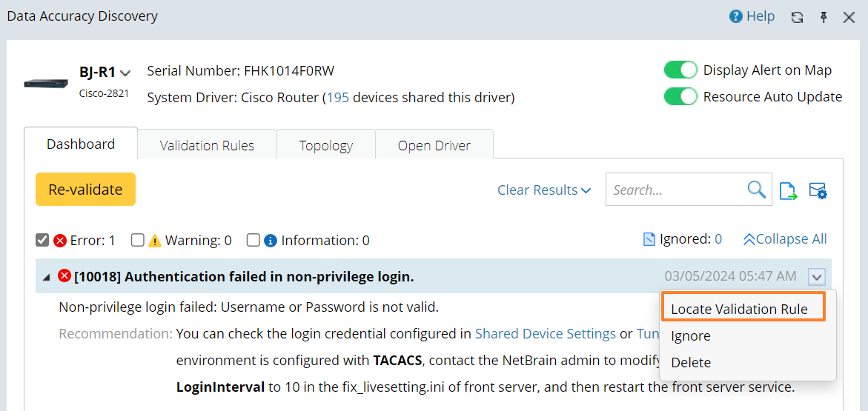Viewport: 868px width, 411px height.
Task: Switch to the Validation Rules tab
Action: (207, 145)
